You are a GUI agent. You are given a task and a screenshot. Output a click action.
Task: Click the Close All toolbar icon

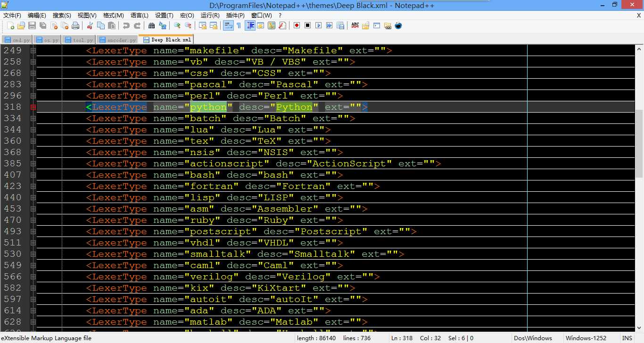click(65, 25)
